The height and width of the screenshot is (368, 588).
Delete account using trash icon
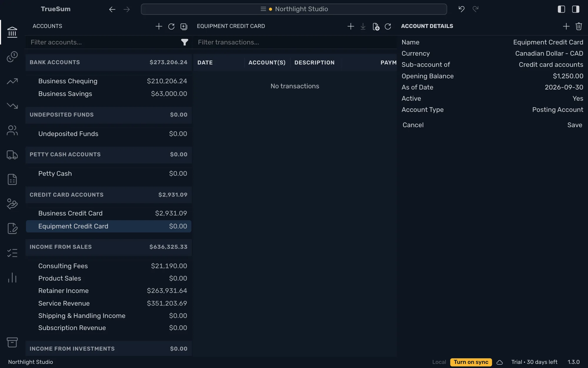tap(579, 26)
